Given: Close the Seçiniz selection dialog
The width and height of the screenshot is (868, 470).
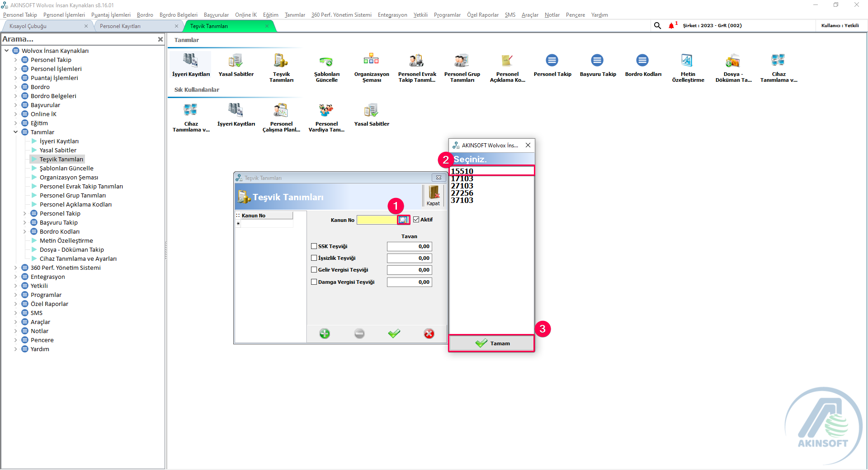Looking at the screenshot, I should [x=528, y=145].
